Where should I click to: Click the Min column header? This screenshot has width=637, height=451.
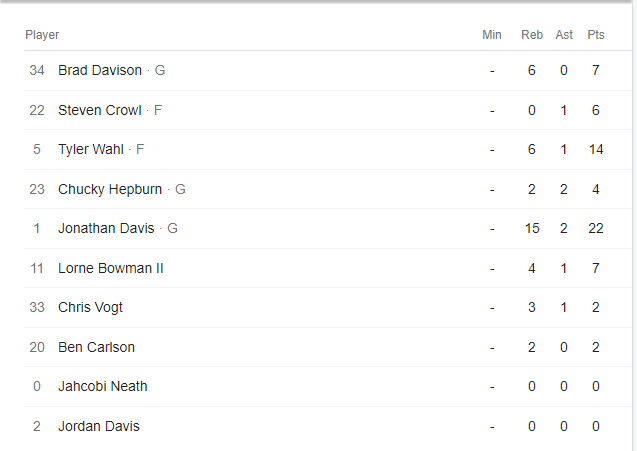[492, 35]
